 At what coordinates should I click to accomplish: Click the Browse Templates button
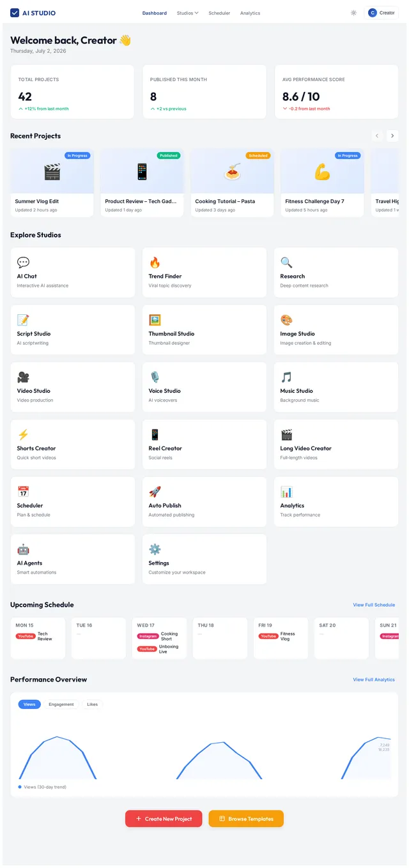[246, 819]
